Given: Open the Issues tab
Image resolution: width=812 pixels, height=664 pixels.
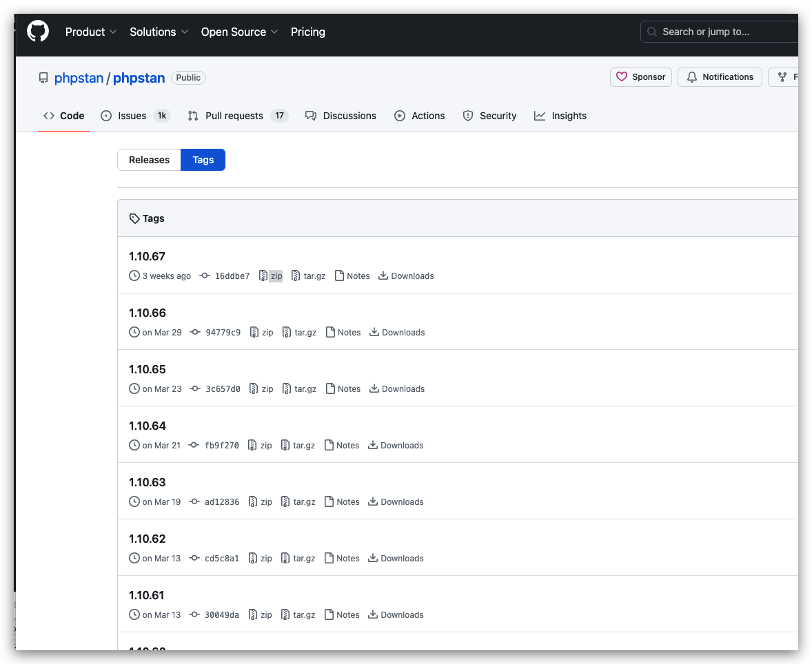Looking at the screenshot, I should pos(135,116).
